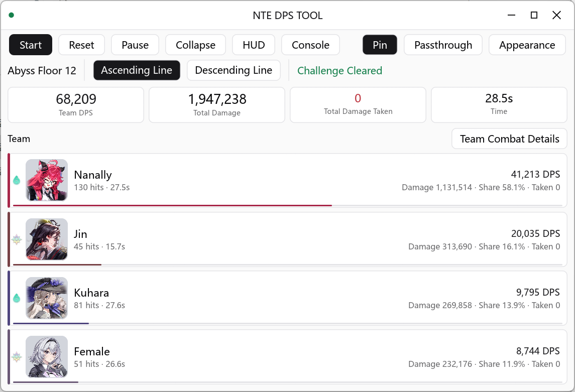The image size is (575, 392).
Task: Click the star element icon beside Female
Action: click(17, 357)
